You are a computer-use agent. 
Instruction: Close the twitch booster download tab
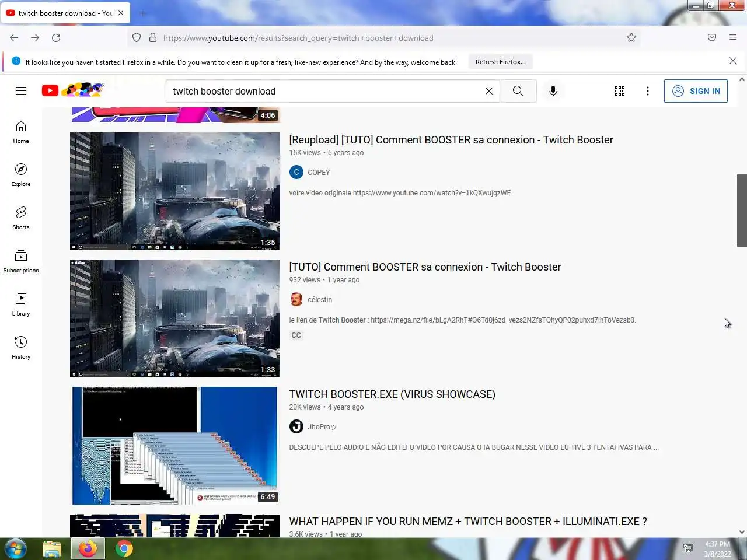point(121,13)
